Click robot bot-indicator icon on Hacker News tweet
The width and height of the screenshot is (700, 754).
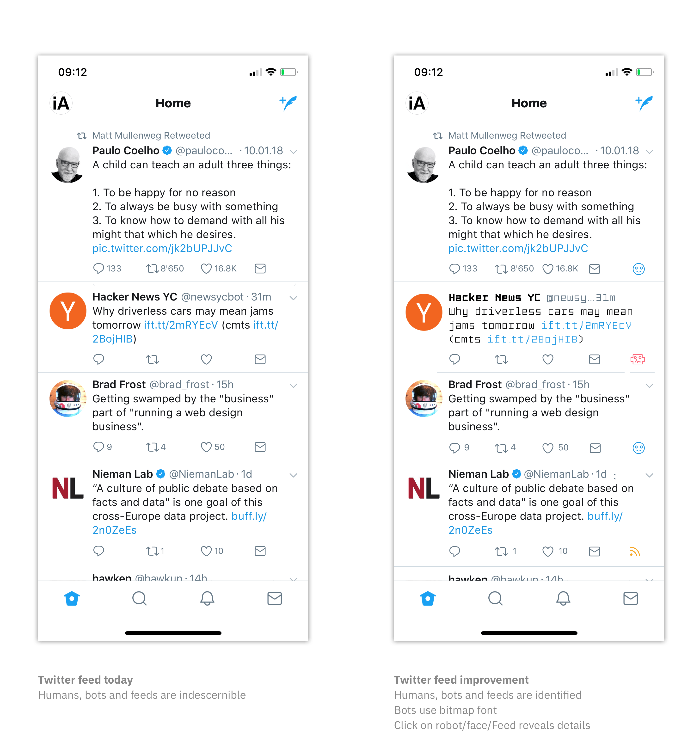click(x=638, y=359)
